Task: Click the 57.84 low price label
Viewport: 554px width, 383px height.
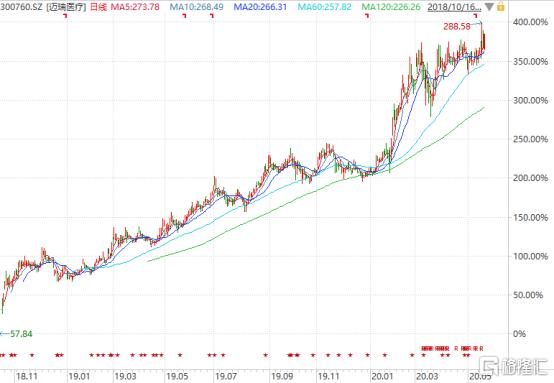Action: point(20,334)
